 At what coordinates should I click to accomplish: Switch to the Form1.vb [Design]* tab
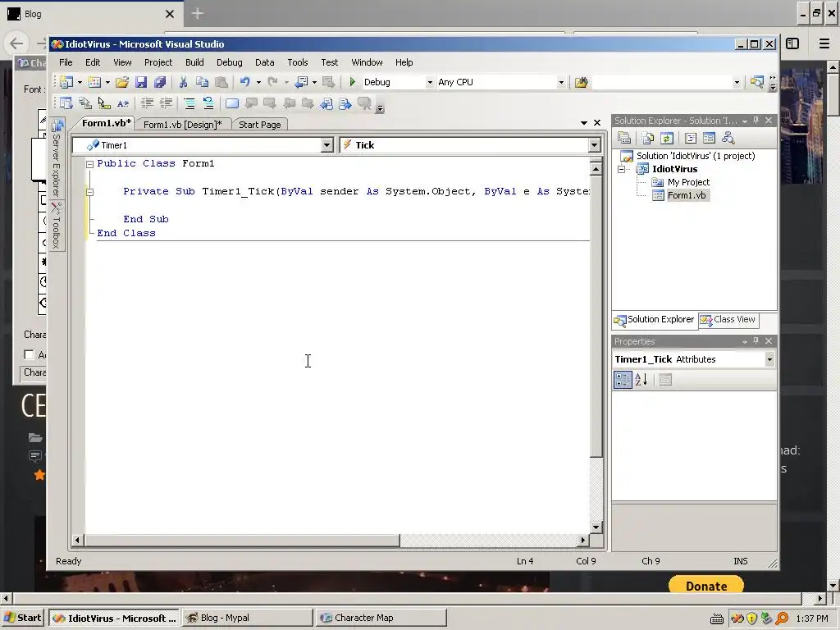183,125
